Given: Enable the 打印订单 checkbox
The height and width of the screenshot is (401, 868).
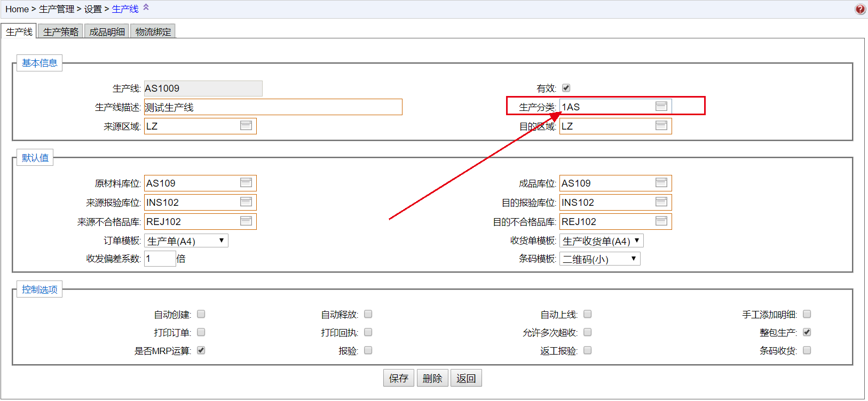Looking at the screenshot, I should [x=201, y=332].
